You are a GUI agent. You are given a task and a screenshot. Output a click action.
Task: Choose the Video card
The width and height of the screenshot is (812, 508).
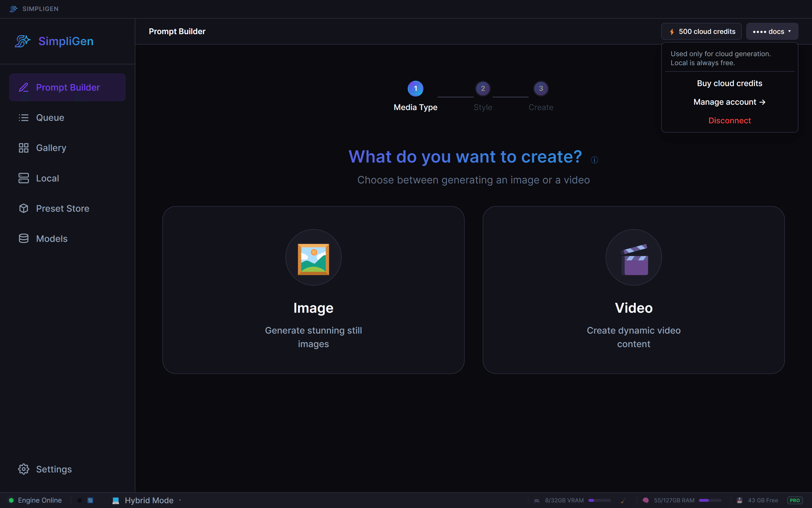tap(634, 290)
